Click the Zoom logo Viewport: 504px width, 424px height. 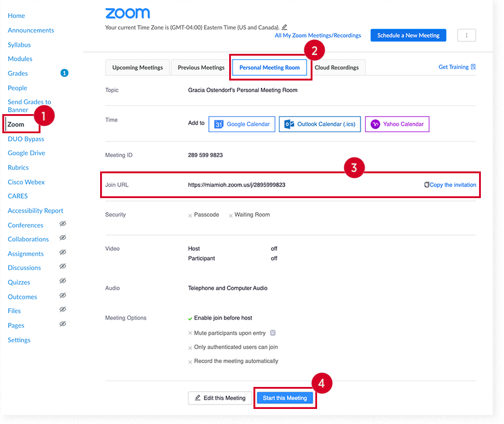(128, 13)
